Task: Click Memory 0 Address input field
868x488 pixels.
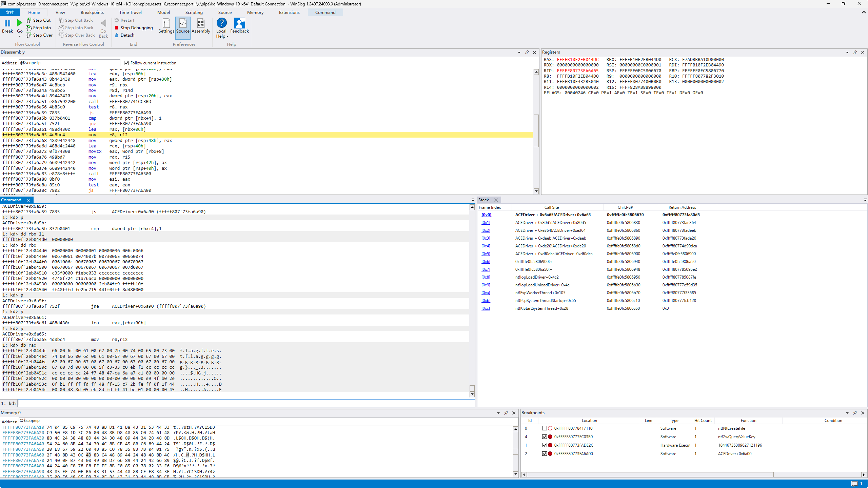Action: click(268, 421)
